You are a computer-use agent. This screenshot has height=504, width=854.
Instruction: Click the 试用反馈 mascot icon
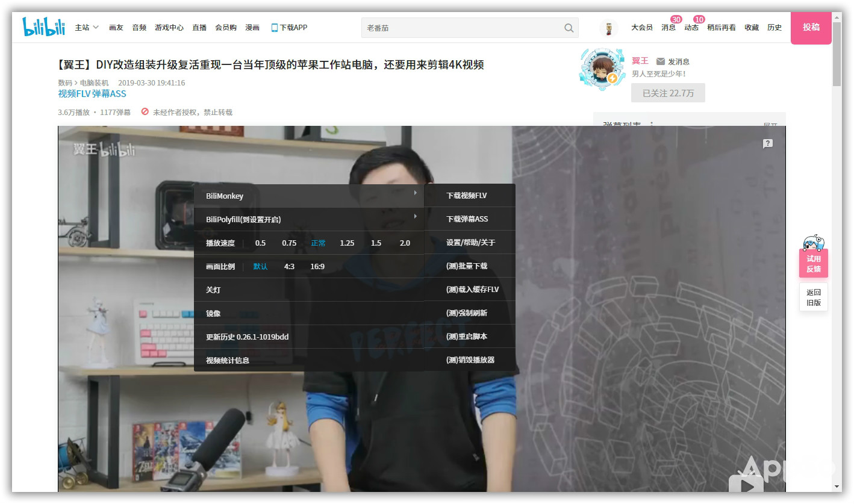(x=814, y=243)
